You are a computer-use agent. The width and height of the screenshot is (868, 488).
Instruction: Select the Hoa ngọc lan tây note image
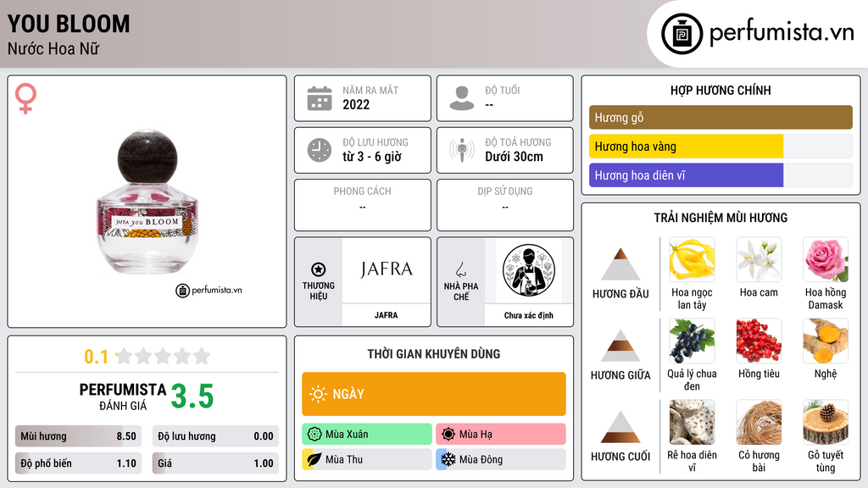pos(692,260)
